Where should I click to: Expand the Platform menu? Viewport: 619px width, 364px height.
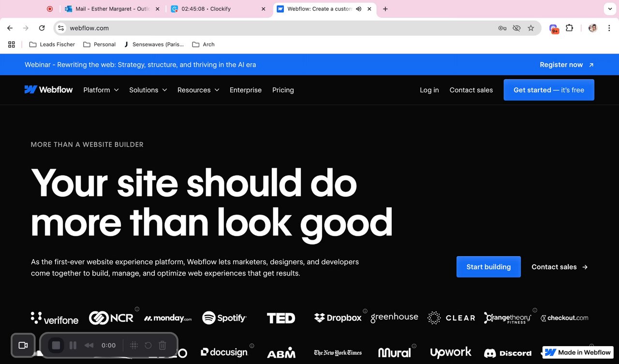(x=101, y=90)
